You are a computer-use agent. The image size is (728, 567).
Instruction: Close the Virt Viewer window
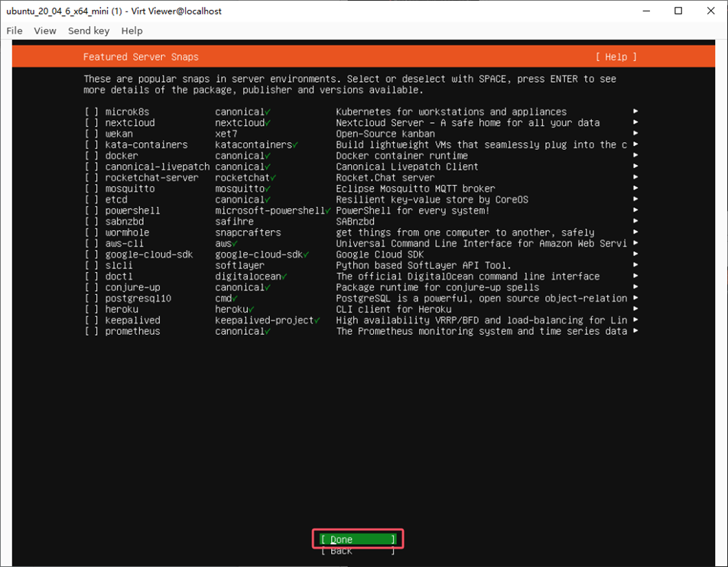[711, 11]
